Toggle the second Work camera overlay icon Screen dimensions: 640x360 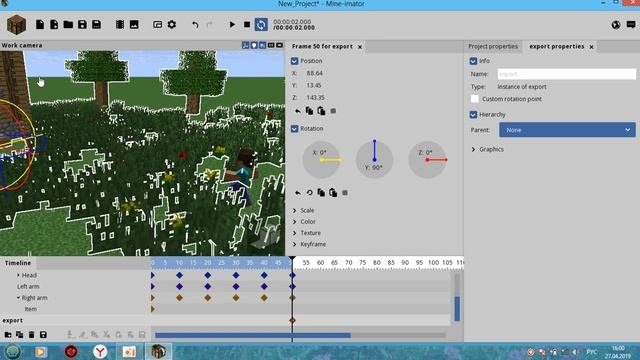coord(254,45)
